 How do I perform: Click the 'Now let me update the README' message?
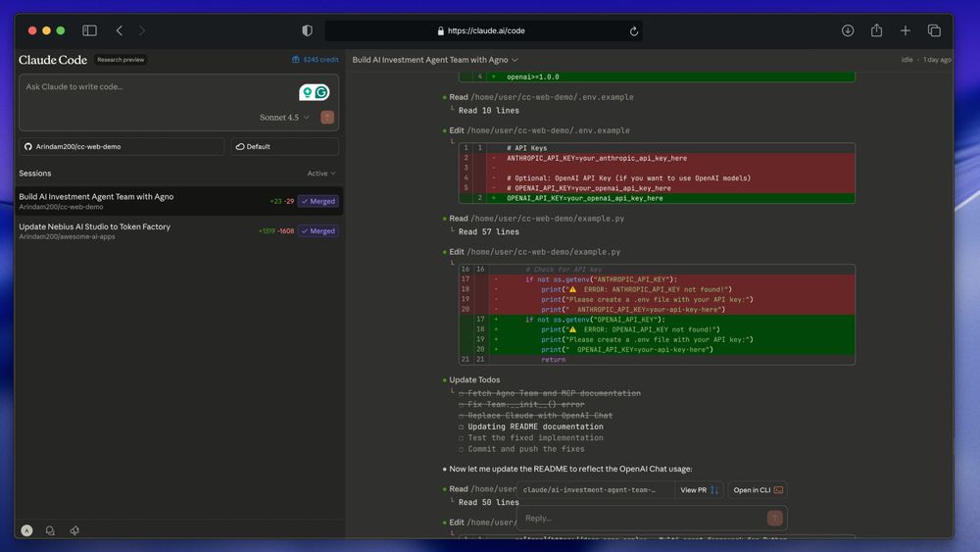[x=570, y=469]
